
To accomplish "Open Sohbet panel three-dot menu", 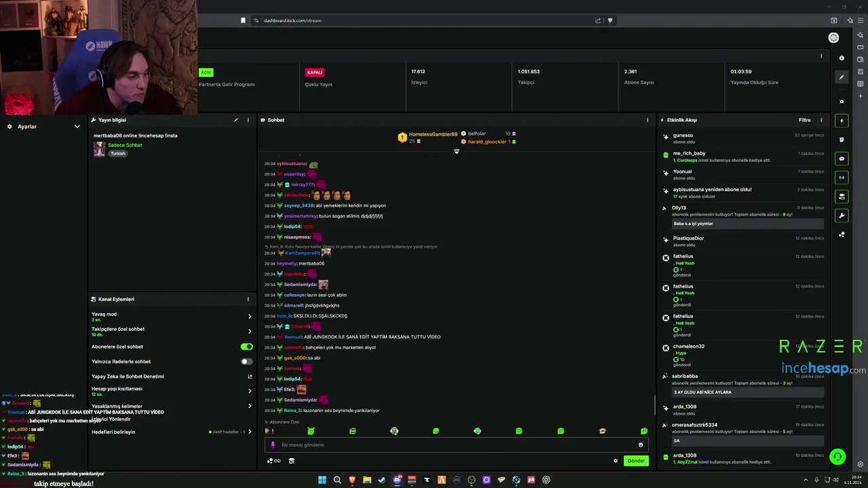I will click(x=648, y=120).
